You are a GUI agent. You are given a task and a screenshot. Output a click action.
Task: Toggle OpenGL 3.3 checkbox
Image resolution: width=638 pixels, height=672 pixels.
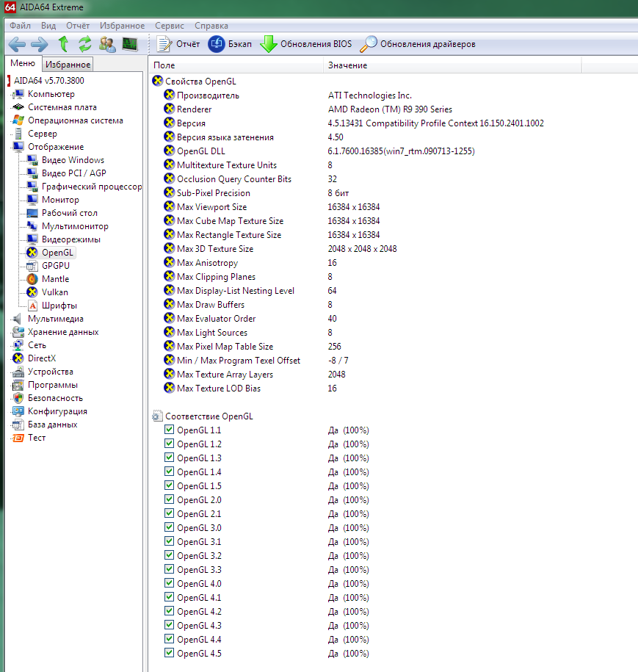[170, 569]
